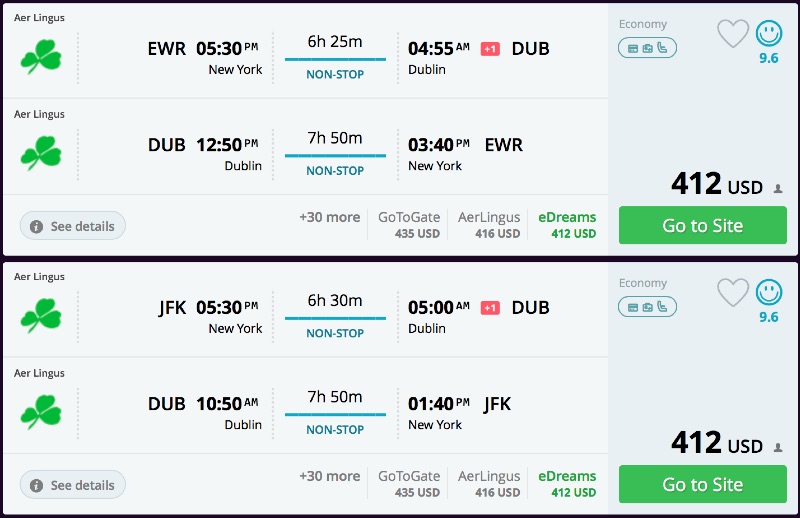Click Aer Lingus shamrock logo for JFK departure
This screenshot has width=800, height=518.
click(x=41, y=316)
